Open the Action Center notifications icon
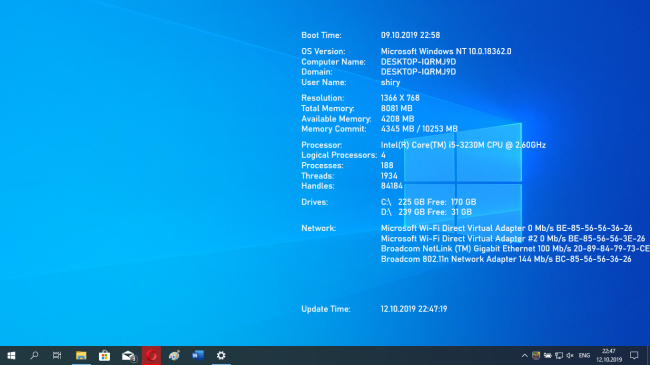The height and width of the screenshot is (365, 650). coord(634,355)
